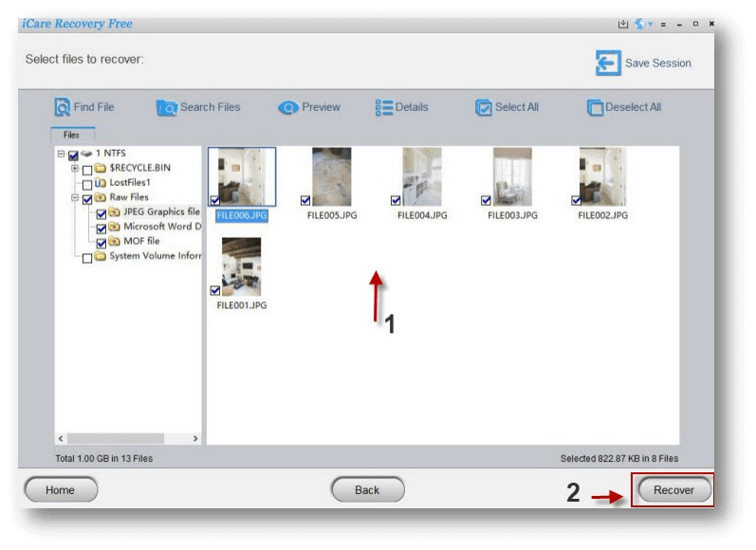The image size is (756, 550).
Task: Click the $RECYCLE.BIN folder icon
Action: (x=101, y=168)
